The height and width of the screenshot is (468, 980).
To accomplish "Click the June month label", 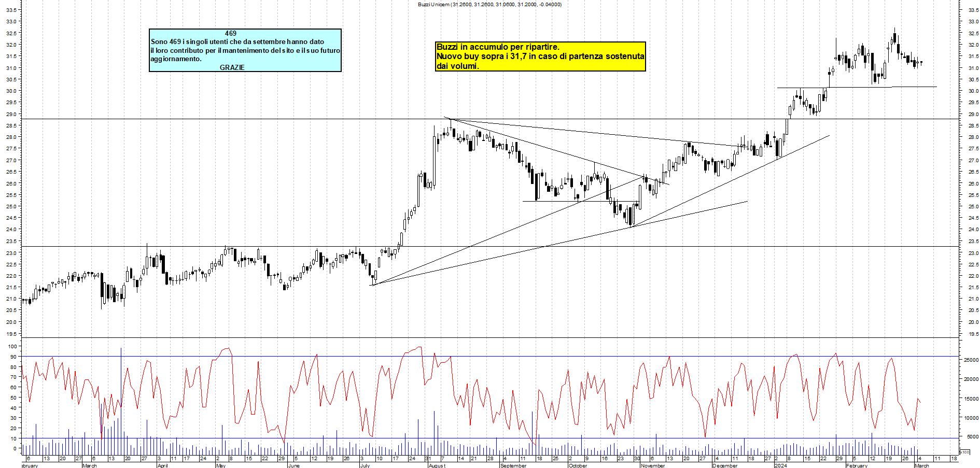I will coord(293,465).
